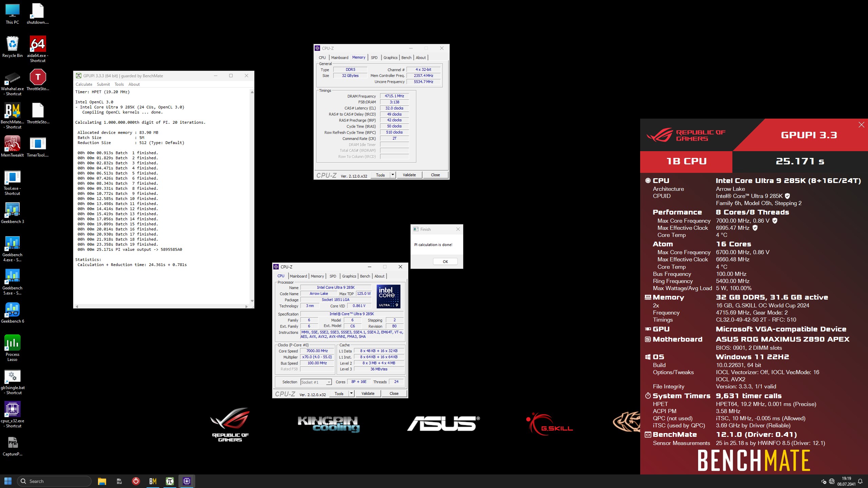Open the BenchMate shortcut on desktop

coord(13,116)
